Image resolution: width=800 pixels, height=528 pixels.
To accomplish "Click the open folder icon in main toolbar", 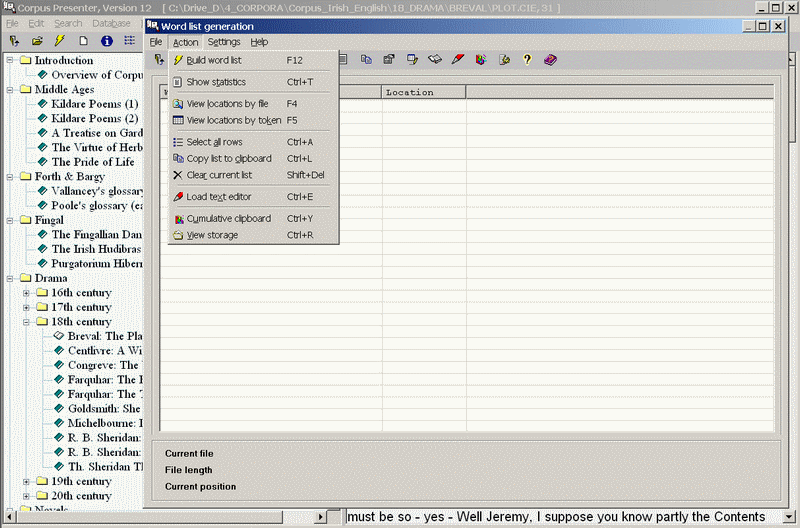I will point(37,41).
